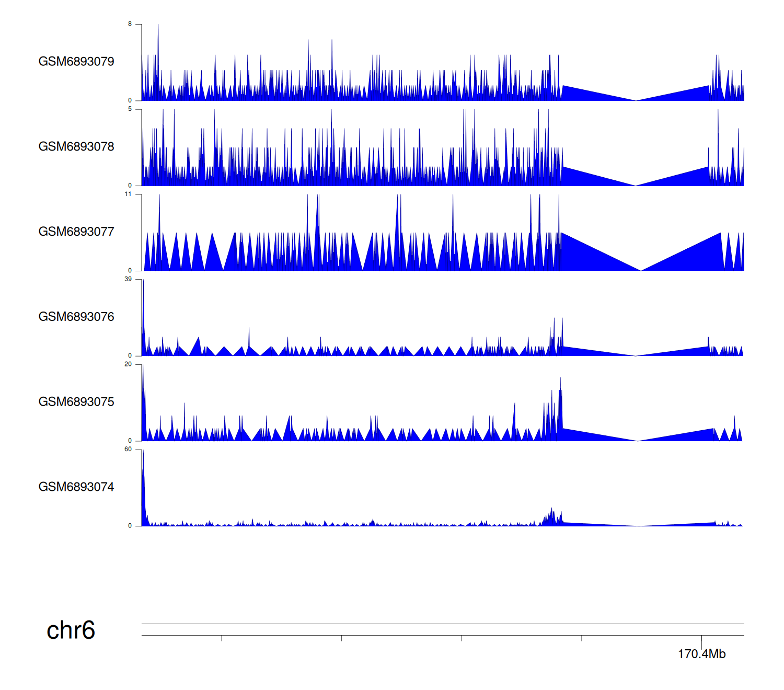Click the y-axis maximum value 8
The width and height of the screenshot is (784, 690).
click(130, 24)
